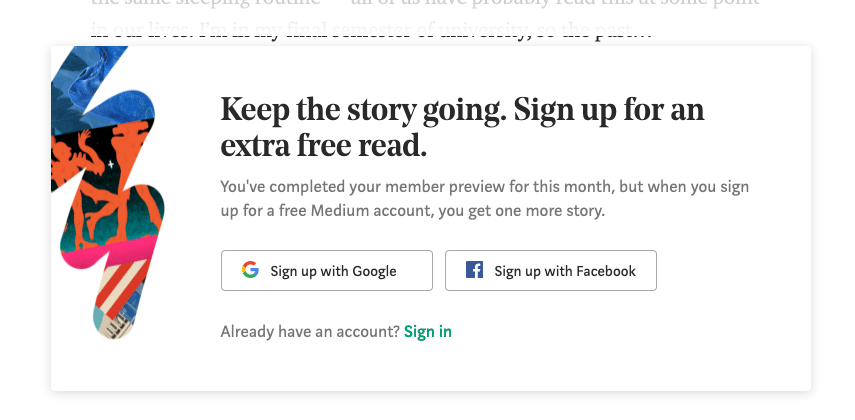
Task: Click the Google "G" logo icon
Action: 250,270
